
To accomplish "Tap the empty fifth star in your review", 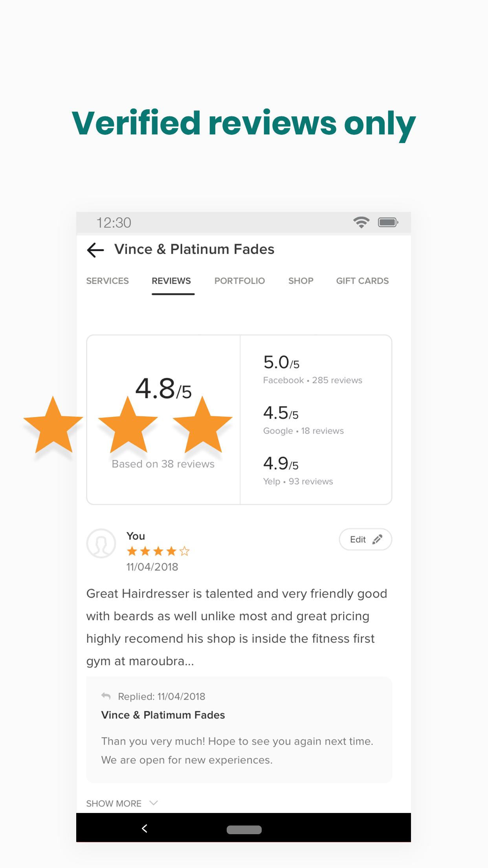I will click(x=184, y=552).
